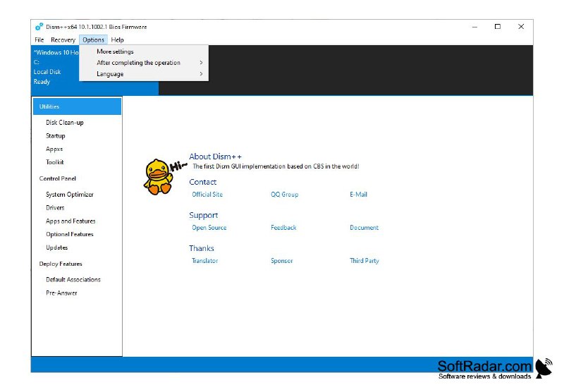
Task: Click the yellow duck mascot image
Action: [x=158, y=177]
